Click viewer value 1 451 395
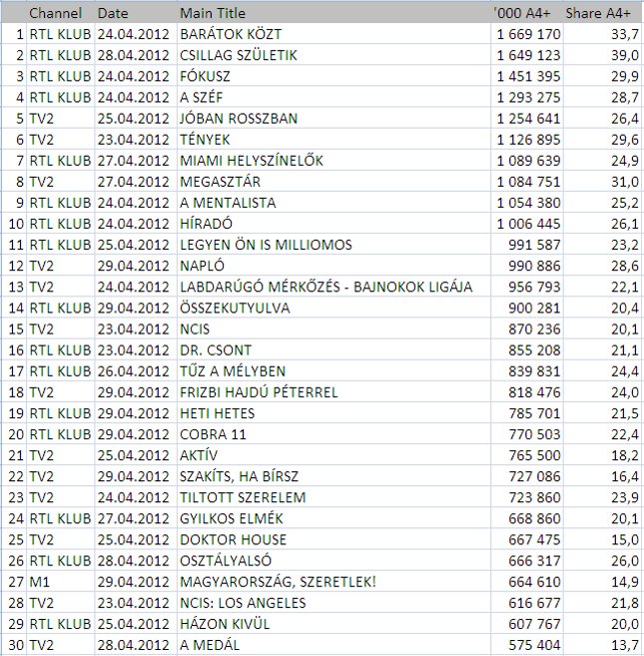 tap(528, 76)
